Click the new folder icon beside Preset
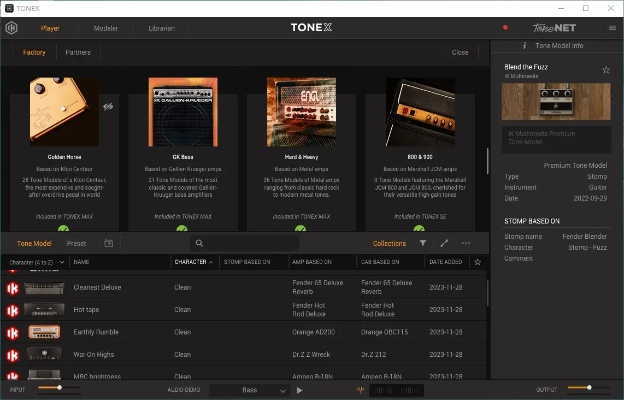The image size is (624, 400). pyautogui.click(x=108, y=243)
